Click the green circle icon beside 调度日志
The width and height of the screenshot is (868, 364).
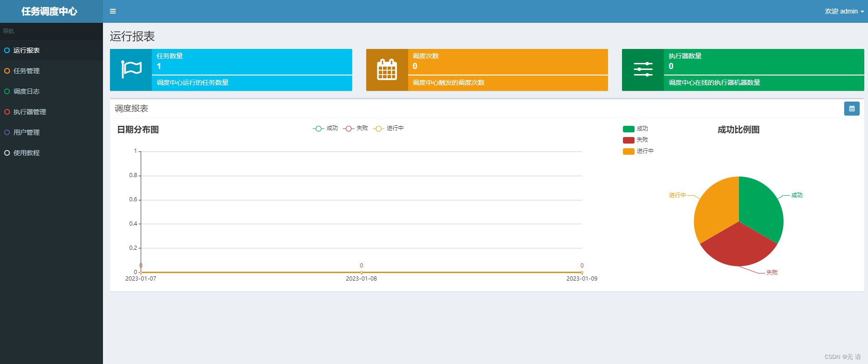(7, 91)
